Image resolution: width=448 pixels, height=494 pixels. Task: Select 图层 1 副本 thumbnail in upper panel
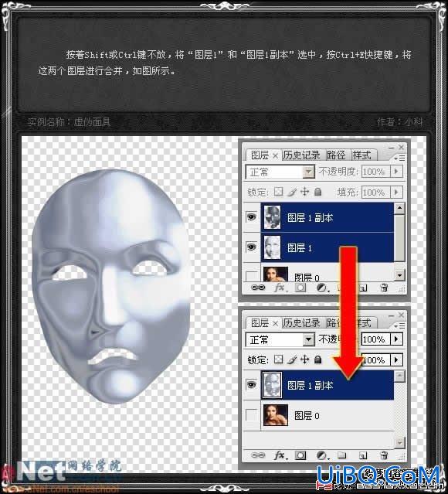(272, 217)
